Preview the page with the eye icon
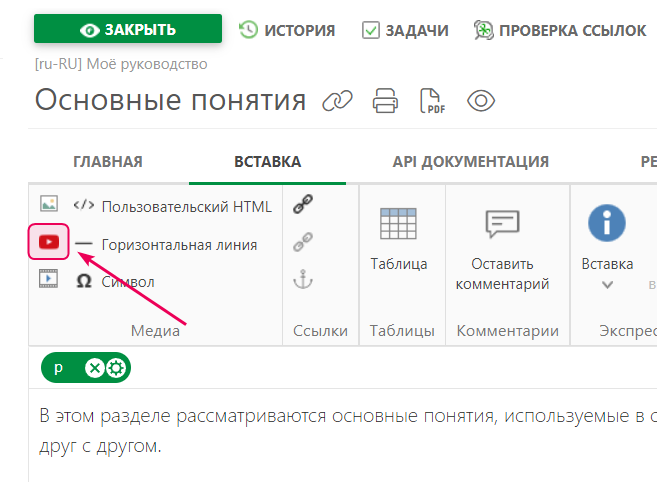 (481, 101)
